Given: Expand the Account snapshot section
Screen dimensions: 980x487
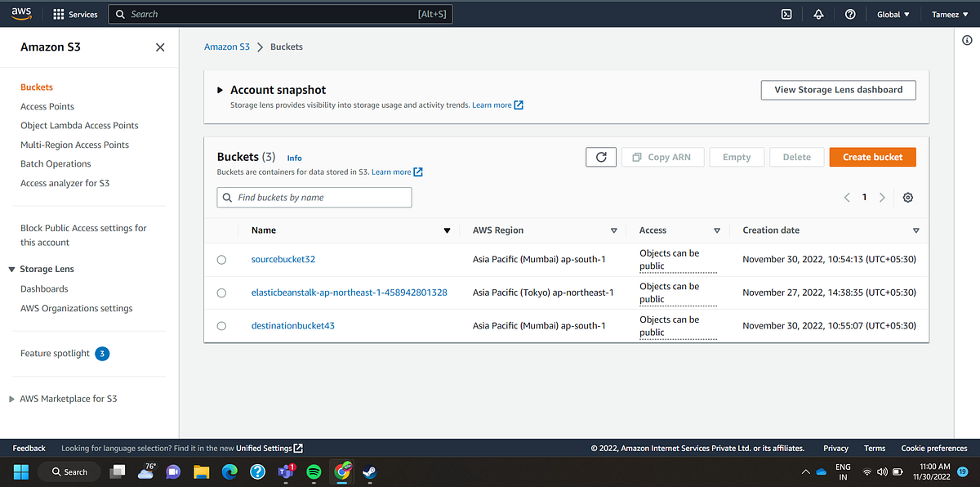Looking at the screenshot, I should click(x=220, y=90).
